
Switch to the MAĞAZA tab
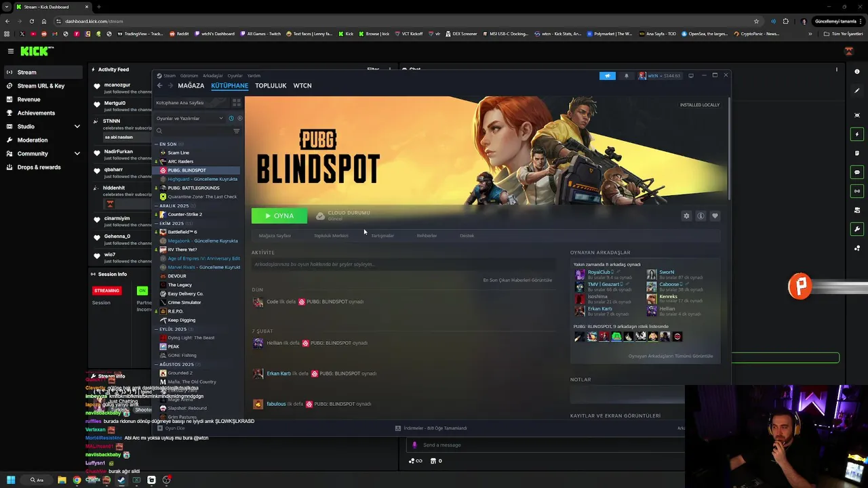pyautogui.click(x=191, y=85)
